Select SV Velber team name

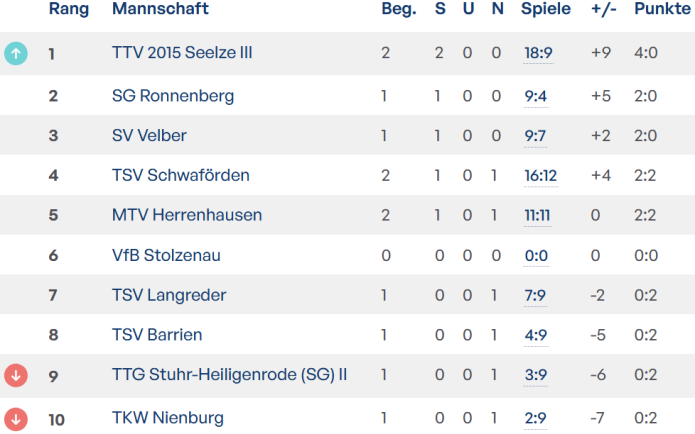tap(149, 135)
